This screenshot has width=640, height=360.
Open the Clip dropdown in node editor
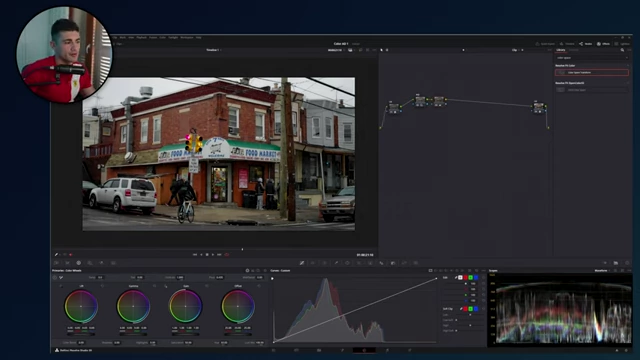pyautogui.click(x=517, y=50)
